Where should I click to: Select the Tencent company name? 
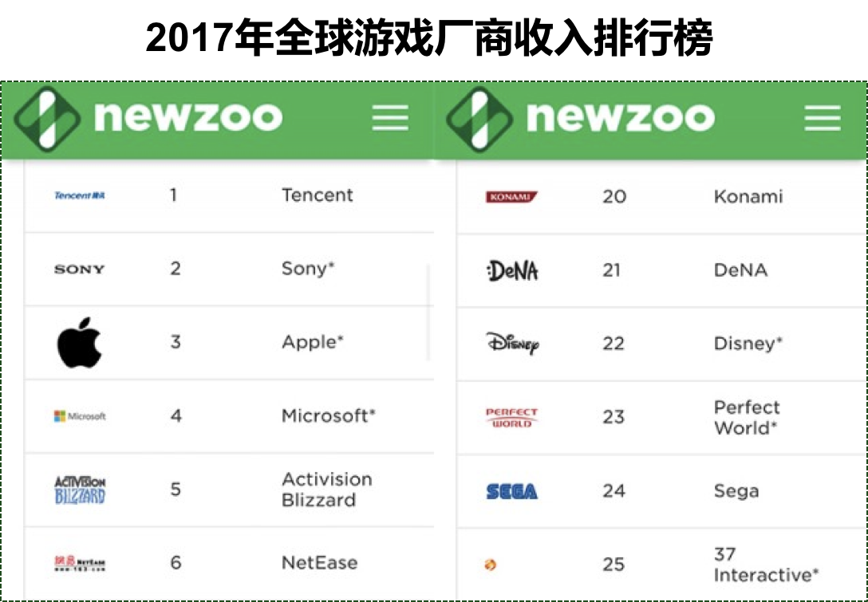(x=318, y=195)
